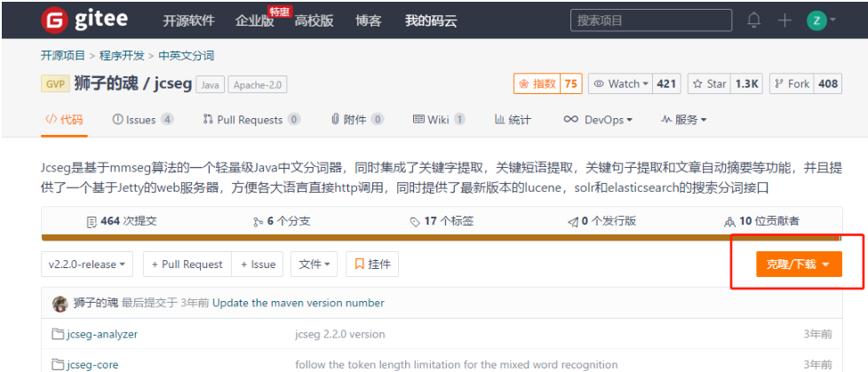
Task: Click the plus create icon
Action: point(784,20)
